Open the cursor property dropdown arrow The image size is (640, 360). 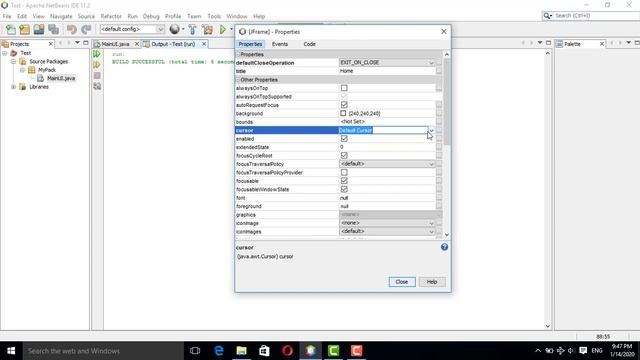click(x=431, y=130)
